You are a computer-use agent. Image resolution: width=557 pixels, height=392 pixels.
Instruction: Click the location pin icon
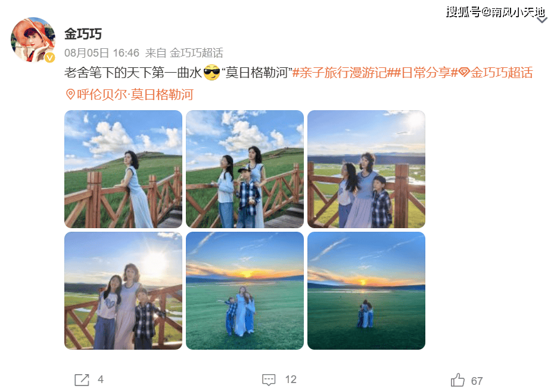(70, 95)
